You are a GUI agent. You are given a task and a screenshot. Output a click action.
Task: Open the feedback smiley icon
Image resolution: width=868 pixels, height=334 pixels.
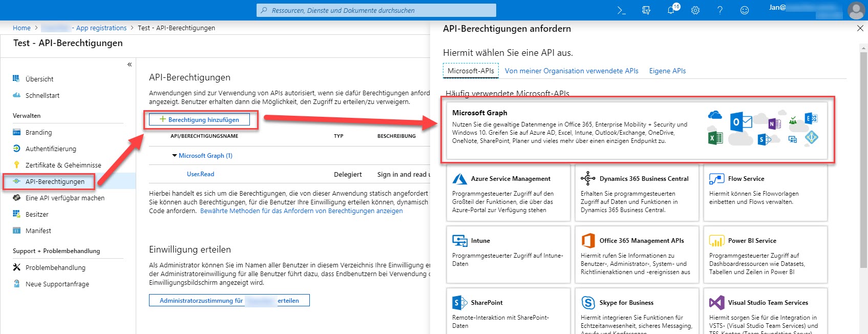745,10
